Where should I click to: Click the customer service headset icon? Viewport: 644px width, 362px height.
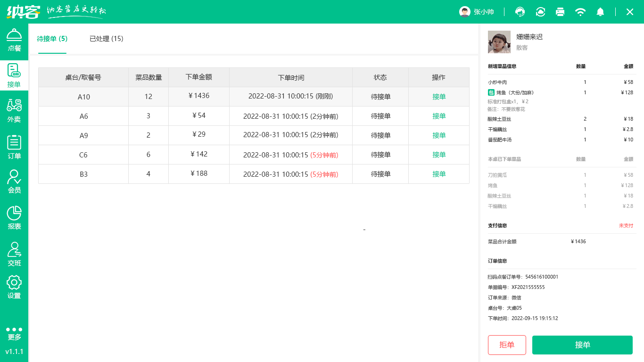(520, 12)
